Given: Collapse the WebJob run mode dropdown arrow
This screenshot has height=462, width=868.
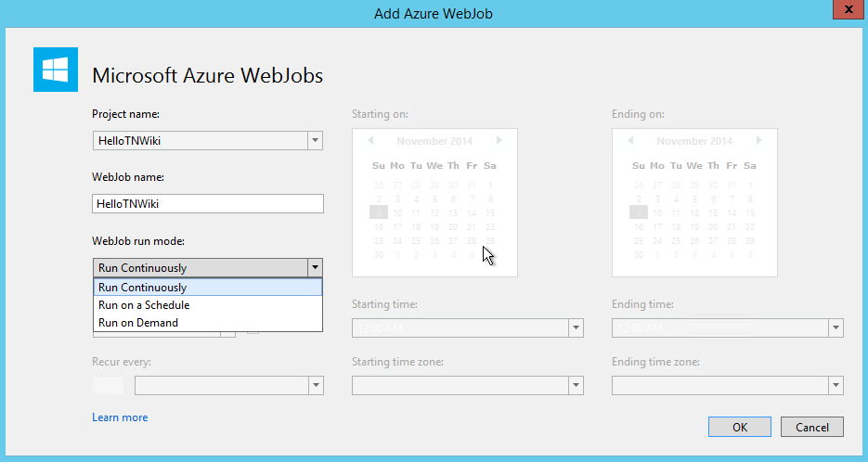Looking at the screenshot, I should tap(315, 268).
